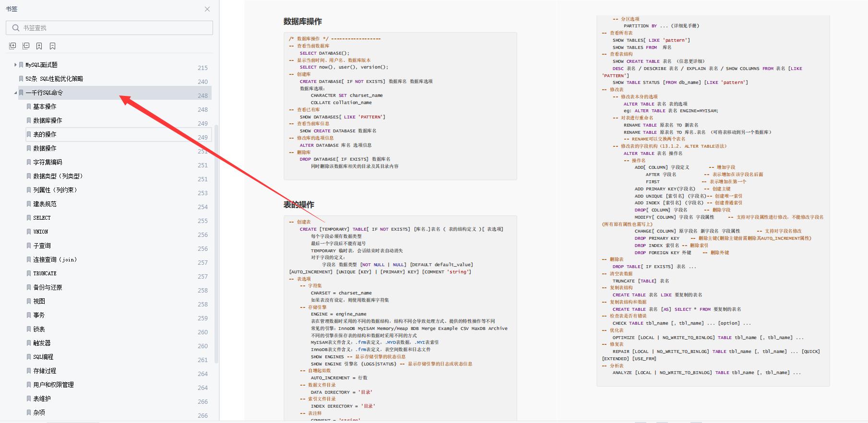Click the bookmark icon beside SELECT
Image resolution: width=868 pixels, height=423 pixels.
point(29,218)
